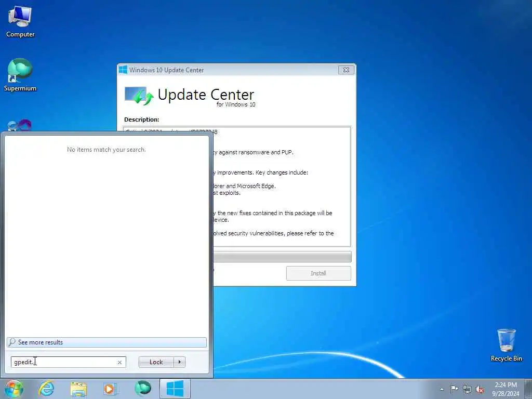
Task: Click See more results link
Action: [107, 342]
